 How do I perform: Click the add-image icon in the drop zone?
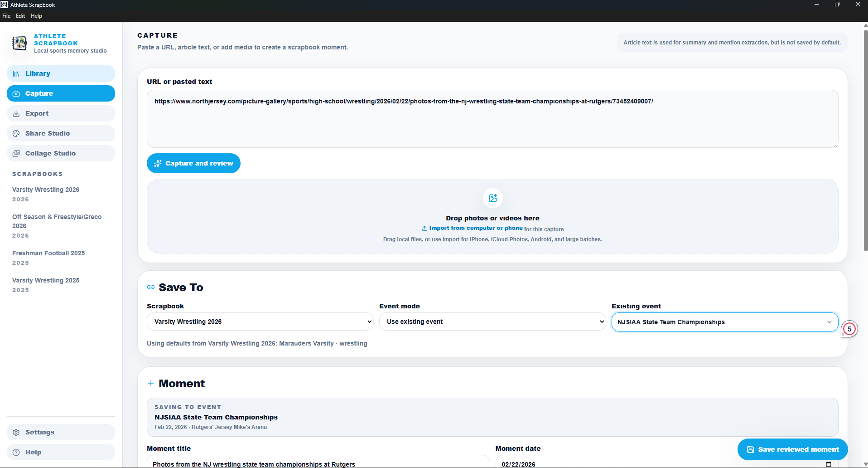tap(493, 198)
